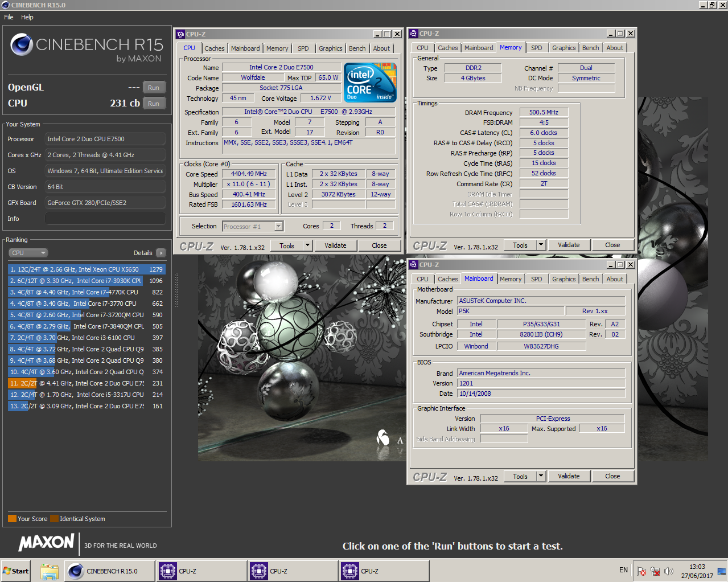Select first CPU-Z taskbar button
This screenshot has height=582, width=728.
pyautogui.click(x=201, y=571)
